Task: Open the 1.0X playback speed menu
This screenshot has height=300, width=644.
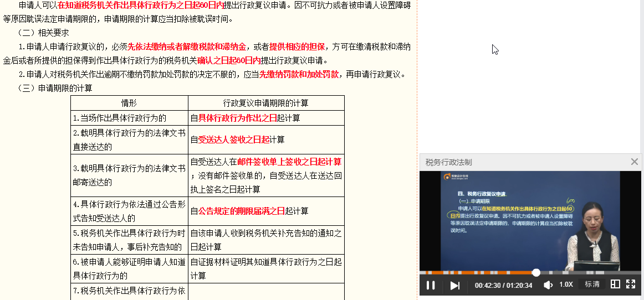Action: (566, 285)
